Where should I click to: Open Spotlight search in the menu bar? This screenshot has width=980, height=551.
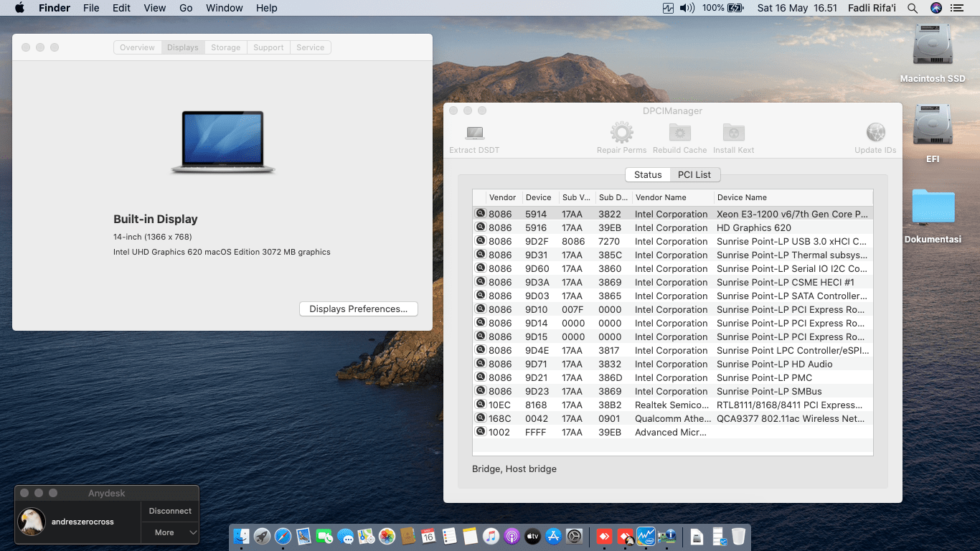[913, 8]
